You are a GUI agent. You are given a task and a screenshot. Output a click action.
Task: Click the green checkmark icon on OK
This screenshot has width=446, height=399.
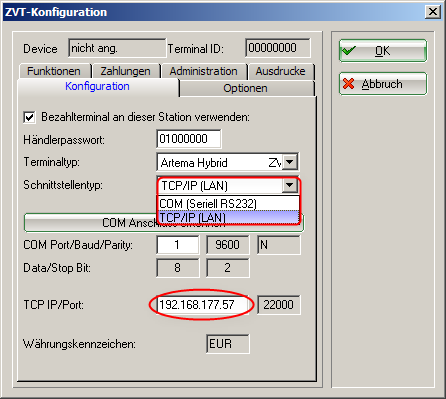pyautogui.click(x=349, y=51)
